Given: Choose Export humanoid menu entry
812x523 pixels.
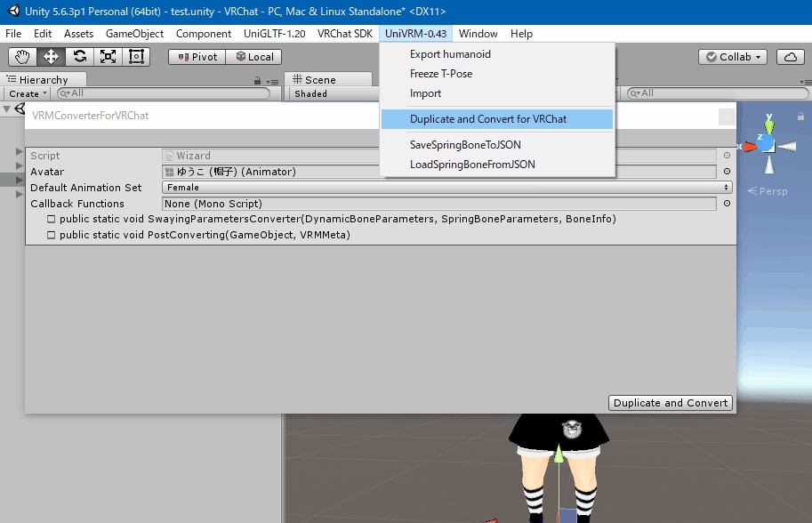Looking at the screenshot, I should [497, 54].
